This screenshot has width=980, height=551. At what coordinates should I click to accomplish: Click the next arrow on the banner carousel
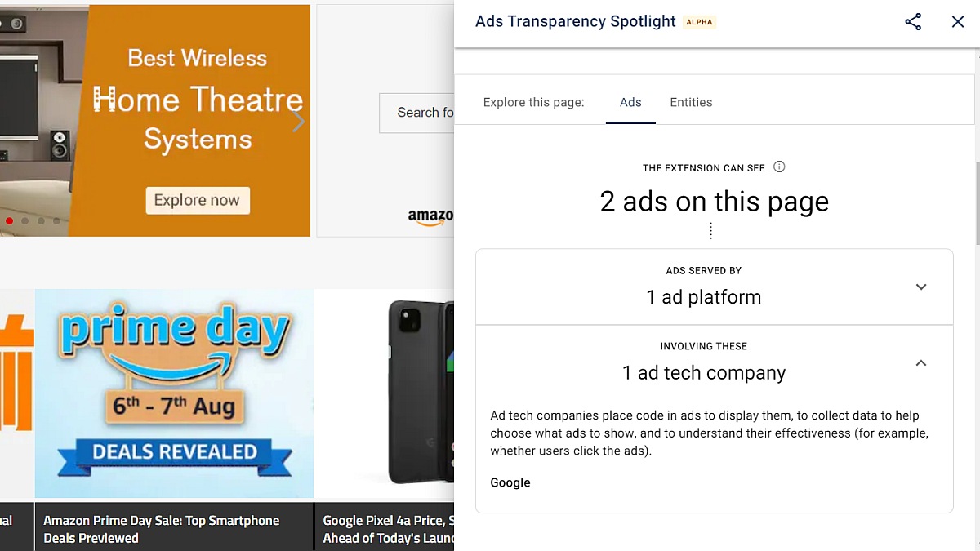[x=298, y=122]
